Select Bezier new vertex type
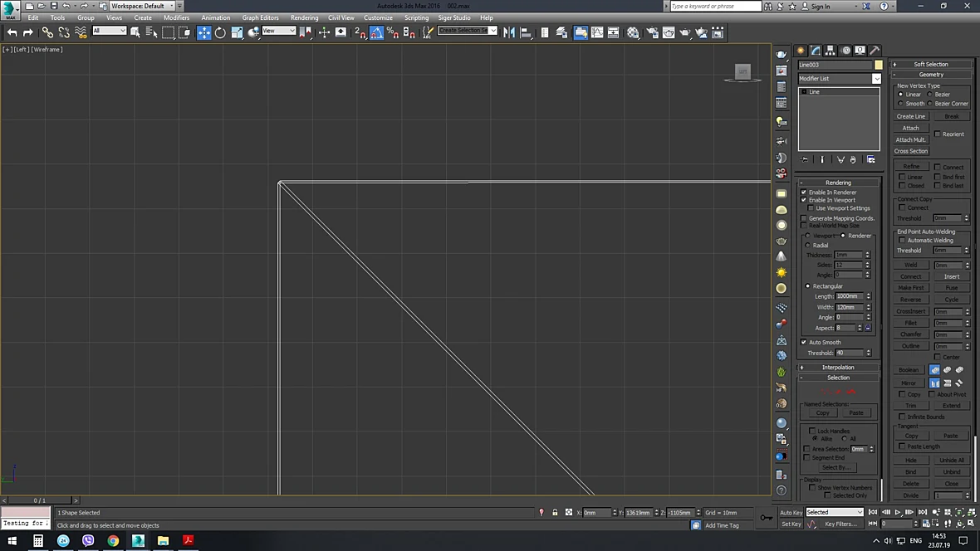Image resolution: width=980 pixels, height=551 pixels. [930, 95]
